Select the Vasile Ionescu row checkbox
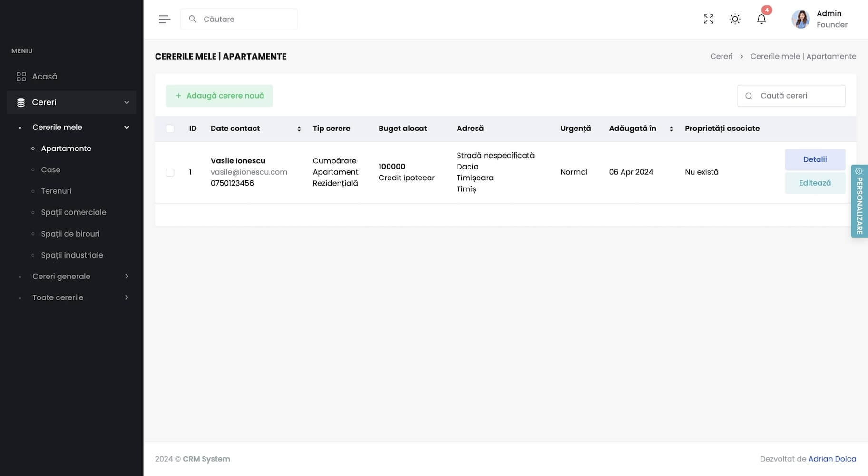Image resolution: width=868 pixels, height=476 pixels. 170,172
